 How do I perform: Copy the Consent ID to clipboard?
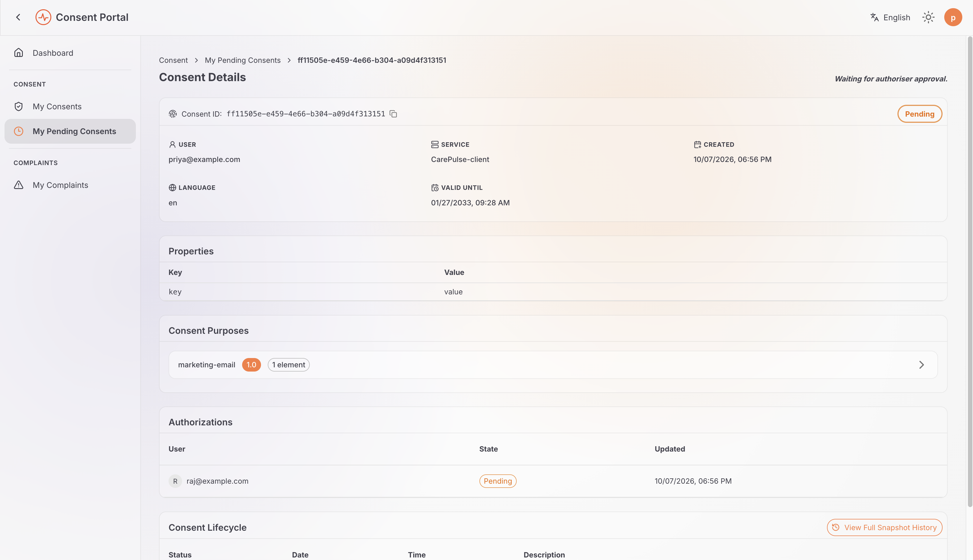point(393,114)
